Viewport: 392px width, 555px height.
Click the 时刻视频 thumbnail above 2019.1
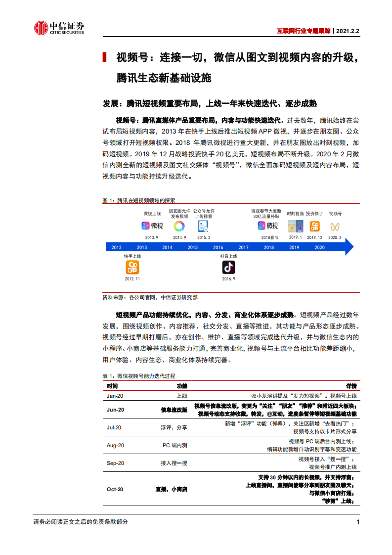tap(296, 226)
